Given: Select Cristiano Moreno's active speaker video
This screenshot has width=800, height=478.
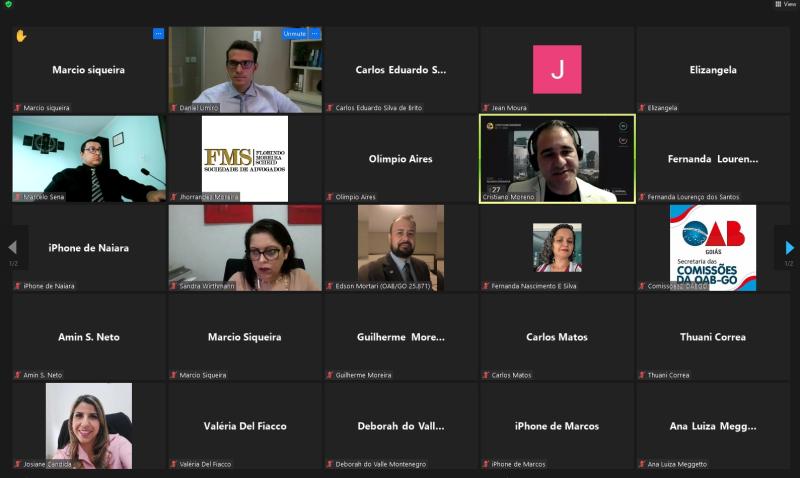Looking at the screenshot, I should (x=557, y=159).
